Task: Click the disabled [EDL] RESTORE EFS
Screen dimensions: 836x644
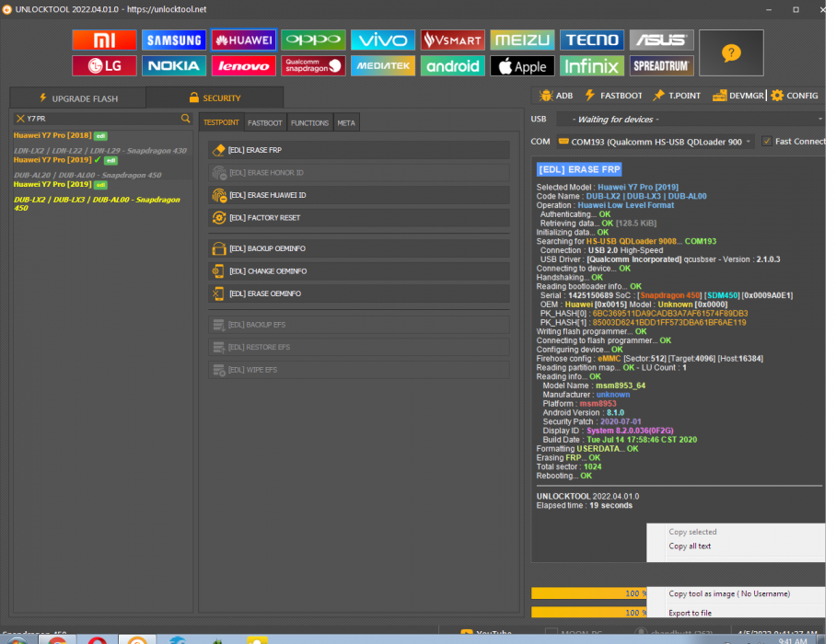Action: (359, 348)
